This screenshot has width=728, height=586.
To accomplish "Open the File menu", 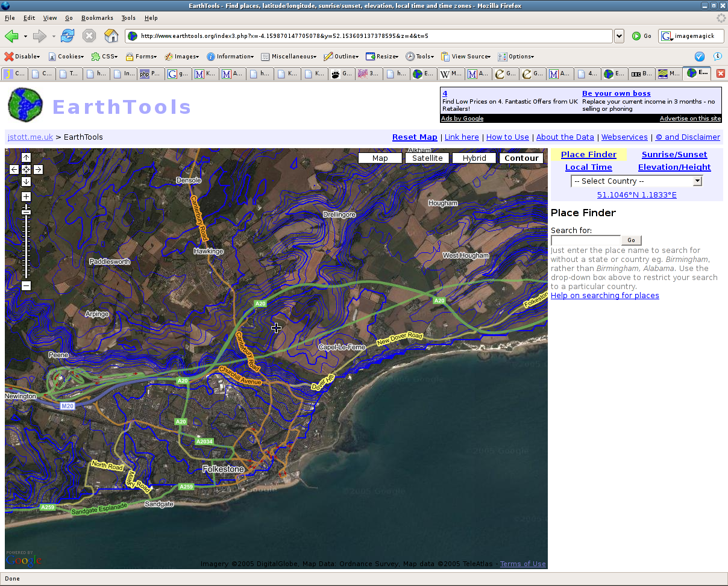I will (10, 18).
